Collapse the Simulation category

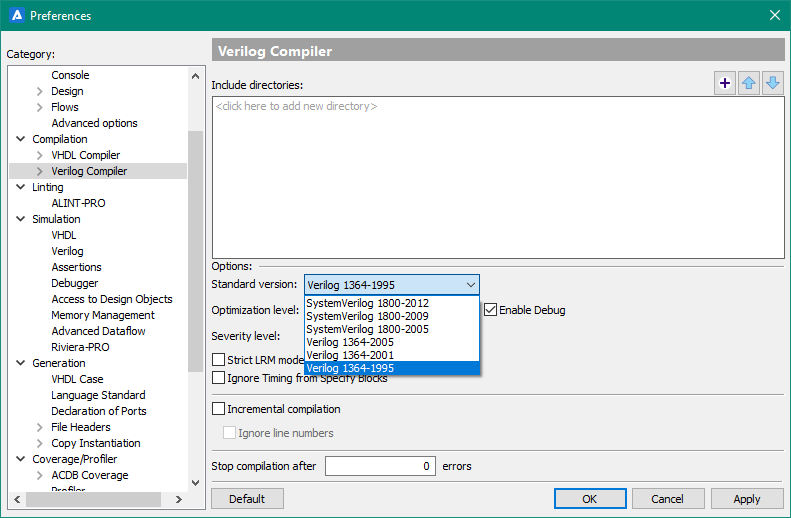(21, 219)
